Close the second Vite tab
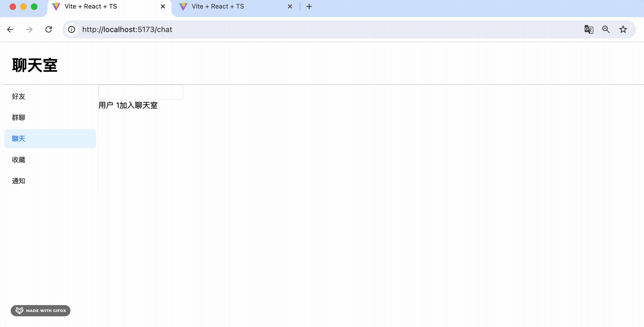Screen dimensions: 644x327 (x=290, y=6)
